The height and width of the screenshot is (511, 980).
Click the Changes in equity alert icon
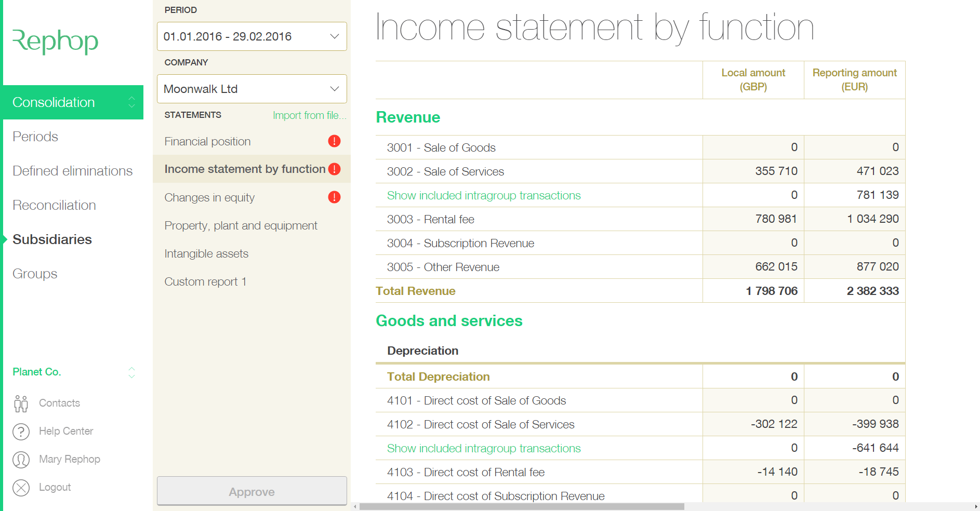[x=334, y=197]
